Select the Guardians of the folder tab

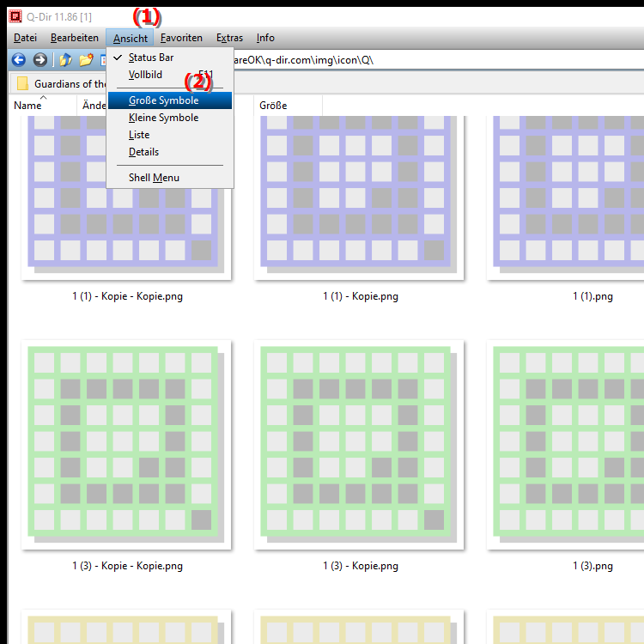point(58,83)
